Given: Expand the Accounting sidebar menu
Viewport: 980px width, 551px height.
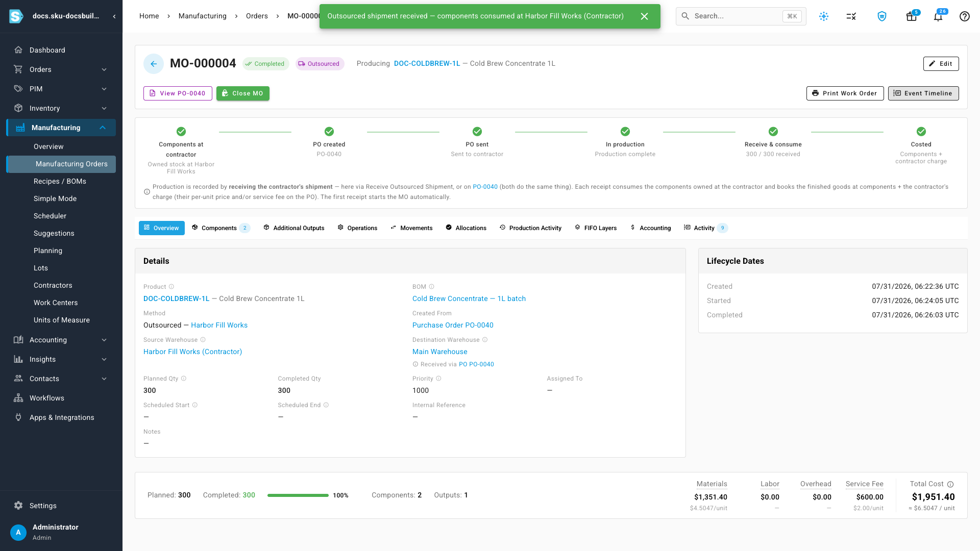Looking at the screenshot, I should 61,340.
